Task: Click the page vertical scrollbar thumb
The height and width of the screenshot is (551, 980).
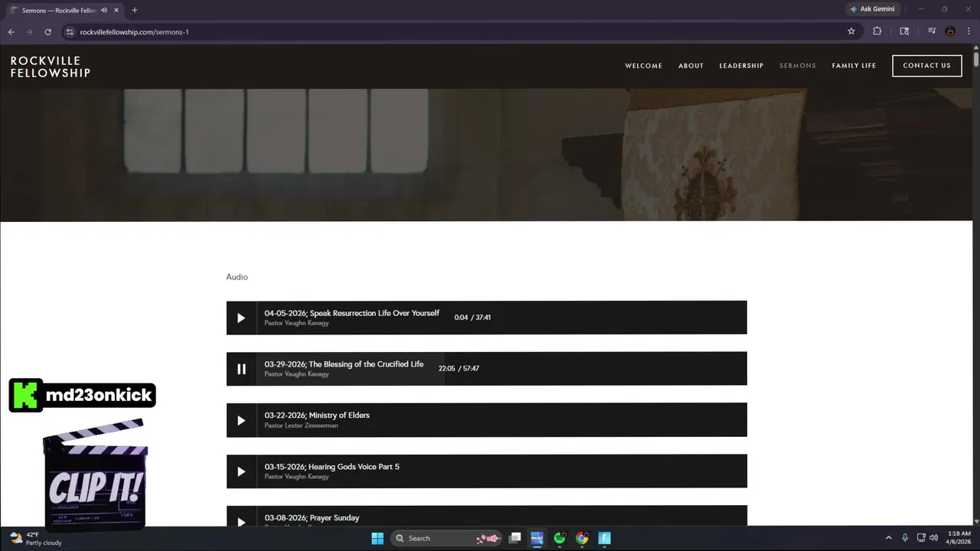Action: [975, 60]
